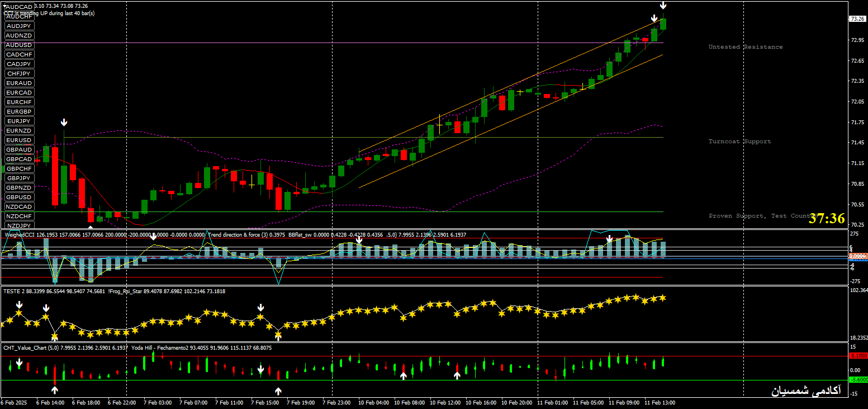Switch chart to CADJPY pair

click(x=19, y=64)
